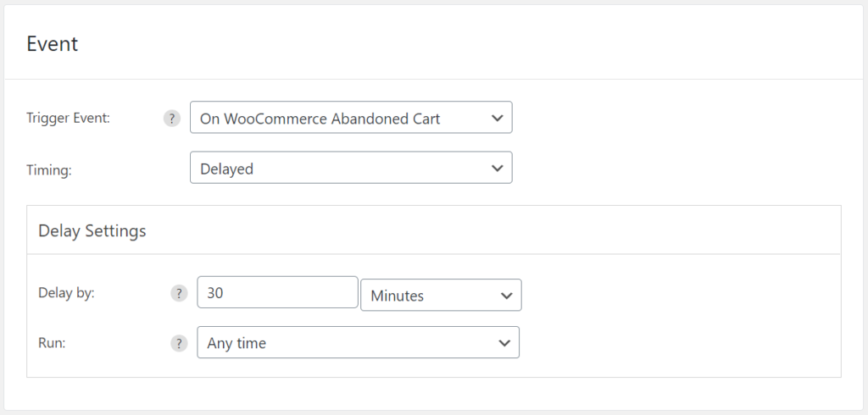Viewport: 868px width, 415px height.
Task: Focus the Delay by number field
Action: (x=278, y=292)
